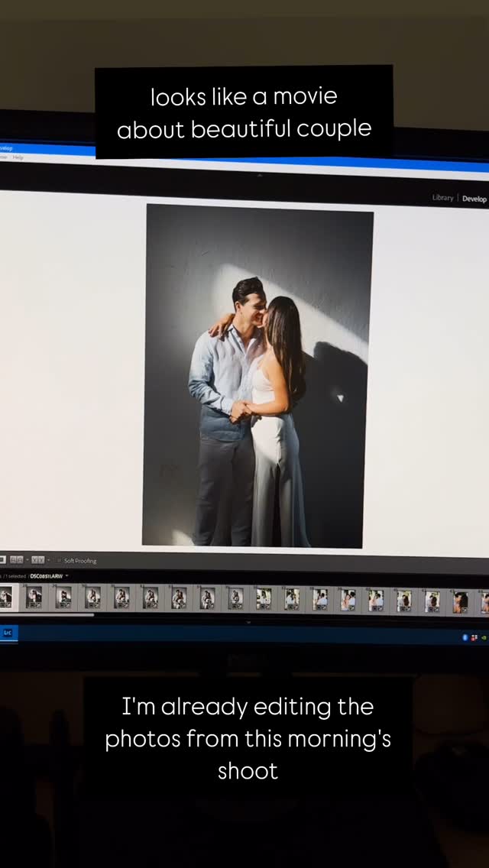Open the Develop module tab
Image resolution: width=489 pixels, height=868 pixels.
point(474,199)
